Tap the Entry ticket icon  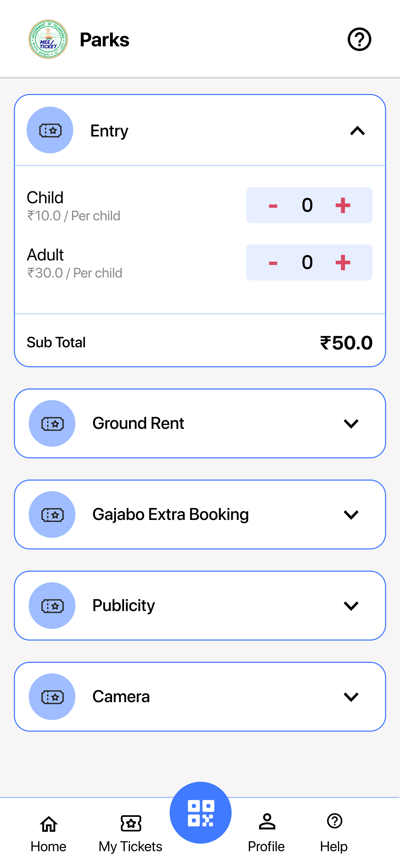coord(50,130)
